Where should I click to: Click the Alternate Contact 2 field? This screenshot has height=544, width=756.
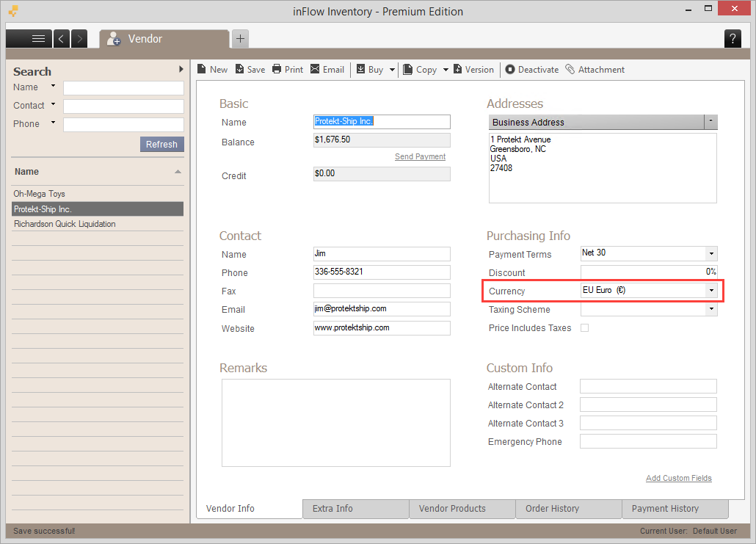coord(649,405)
